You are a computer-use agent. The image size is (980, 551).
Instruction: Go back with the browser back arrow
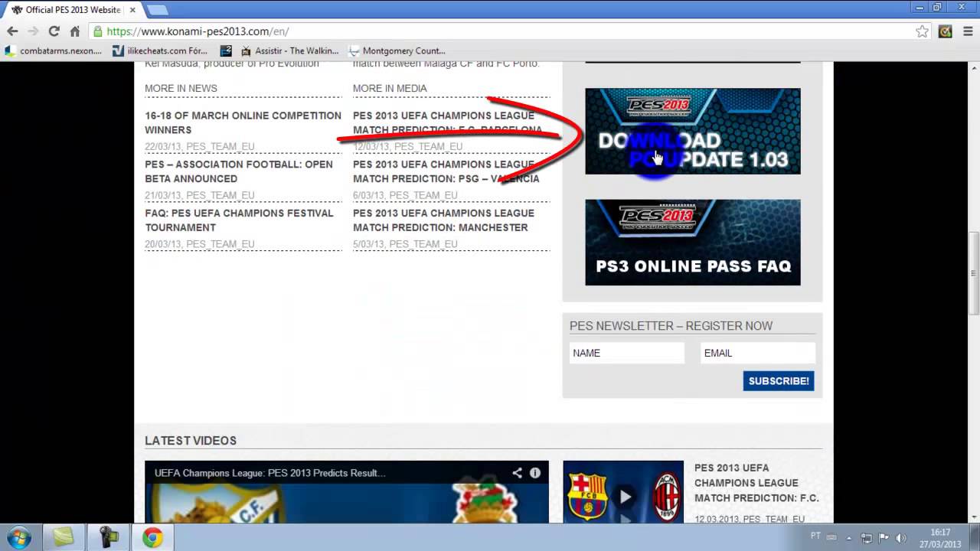point(12,31)
